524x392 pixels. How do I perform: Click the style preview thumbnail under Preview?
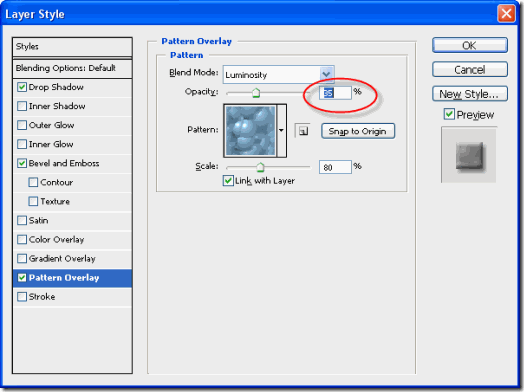[469, 155]
